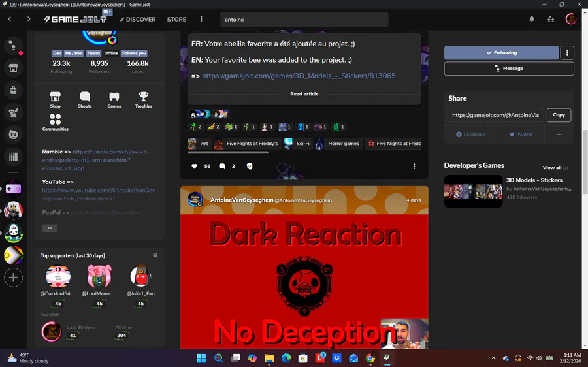Open the sidebar shop storefront icon
This screenshot has width=588, height=367.
[x=13, y=68]
